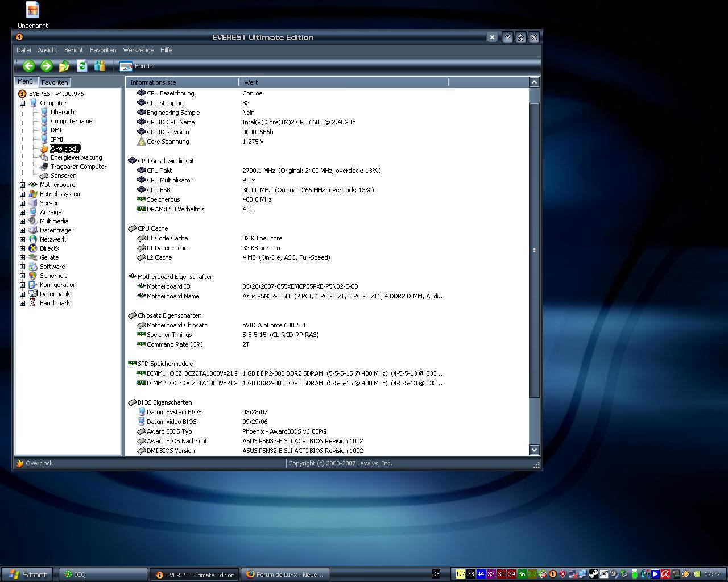Switch to the Menü sidebar tab

coord(26,82)
